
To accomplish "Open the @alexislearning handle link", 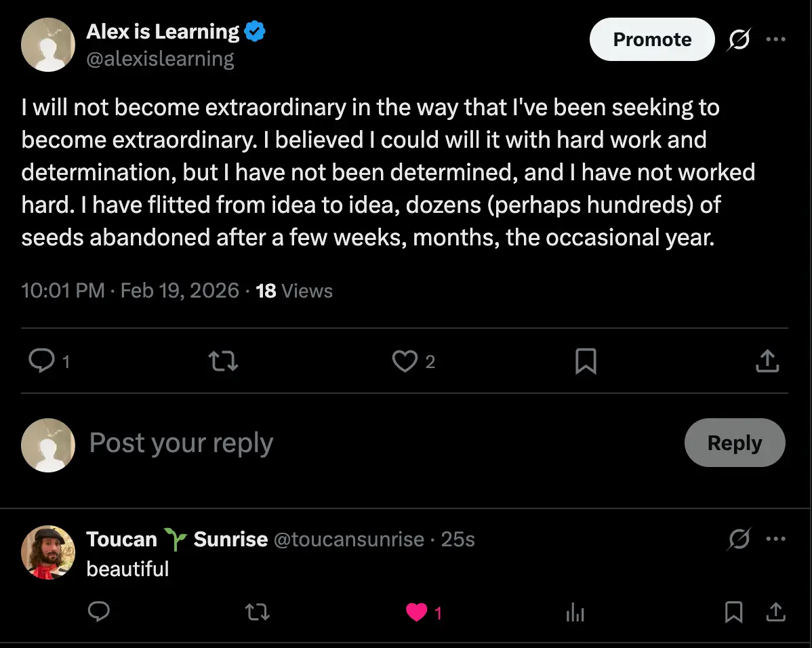I will pyautogui.click(x=160, y=59).
